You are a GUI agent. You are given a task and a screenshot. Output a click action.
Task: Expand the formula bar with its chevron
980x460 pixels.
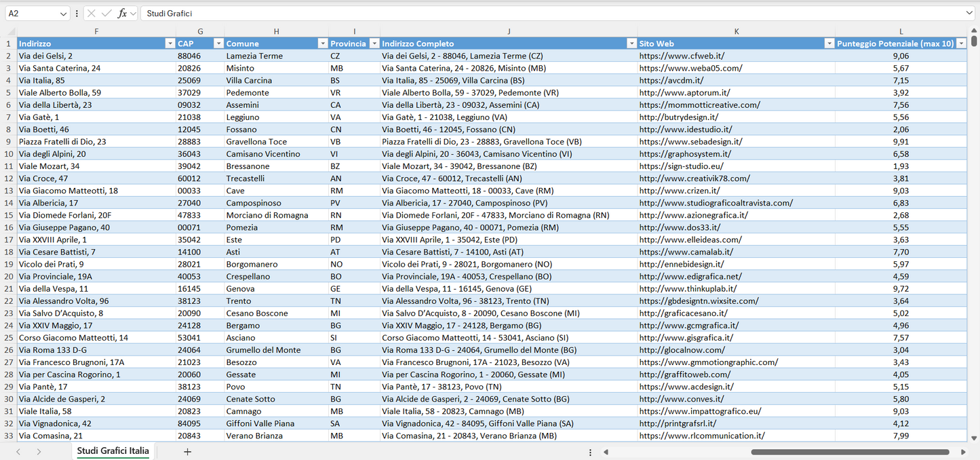969,13
